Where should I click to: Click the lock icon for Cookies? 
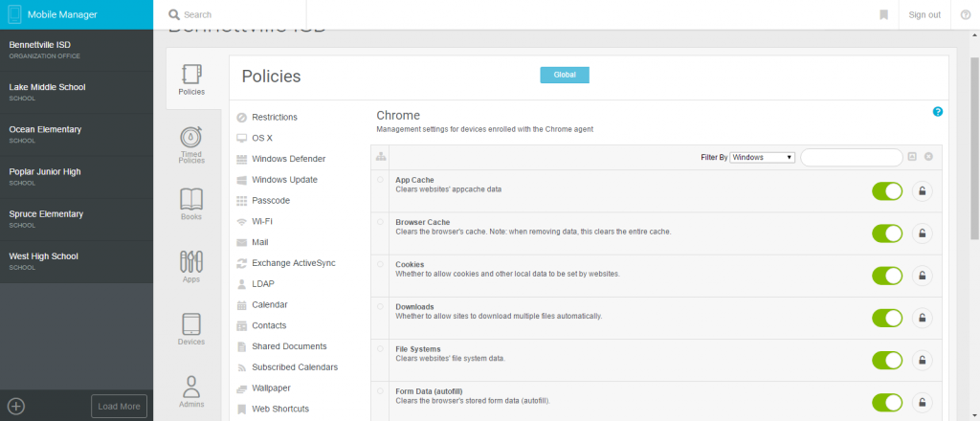922,276
